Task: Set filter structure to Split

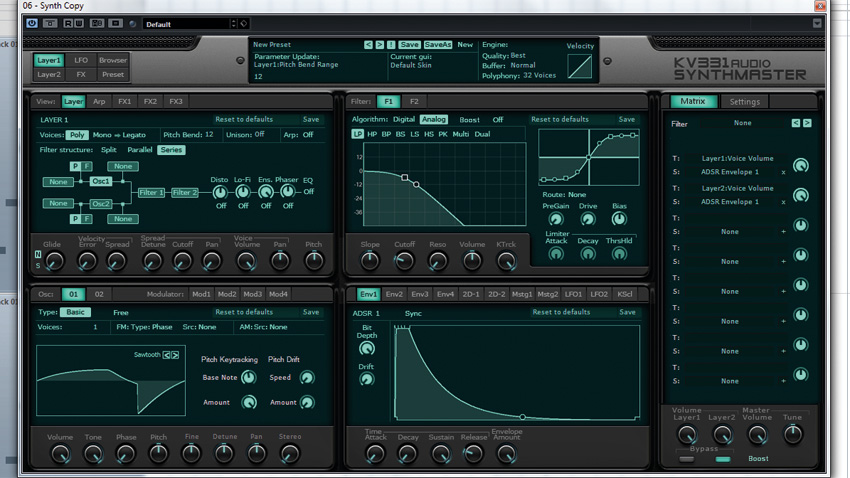Action: point(108,150)
